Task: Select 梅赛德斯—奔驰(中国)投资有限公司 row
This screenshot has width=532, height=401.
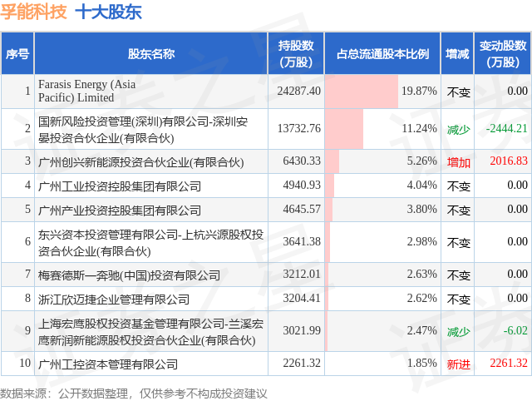Action: pos(266,275)
